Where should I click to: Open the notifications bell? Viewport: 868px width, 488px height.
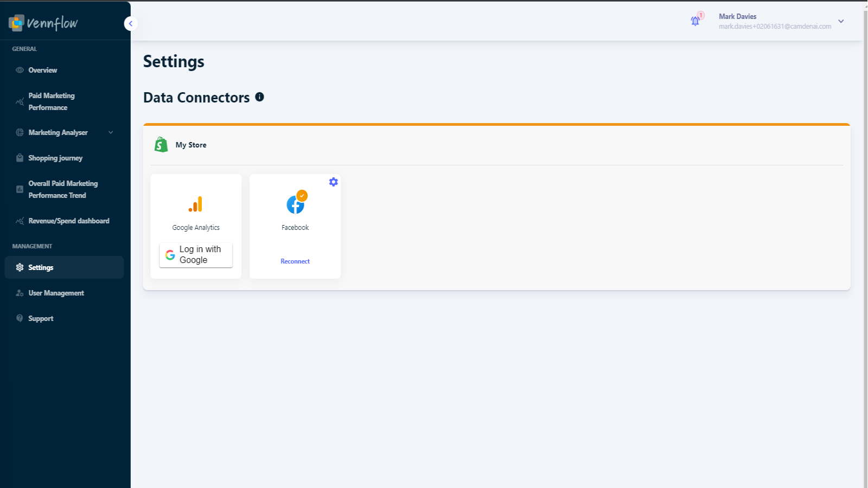tap(695, 21)
